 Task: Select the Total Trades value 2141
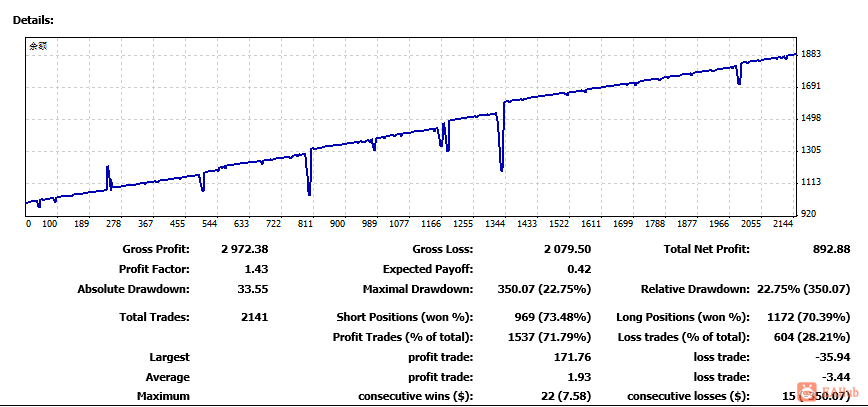(255, 318)
